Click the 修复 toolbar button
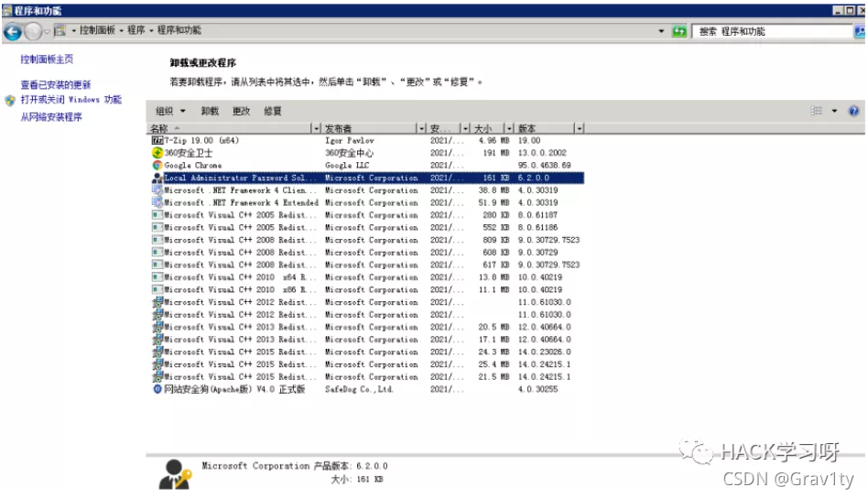This screenshot has height=498, width=868. click(x=272, y=111)
